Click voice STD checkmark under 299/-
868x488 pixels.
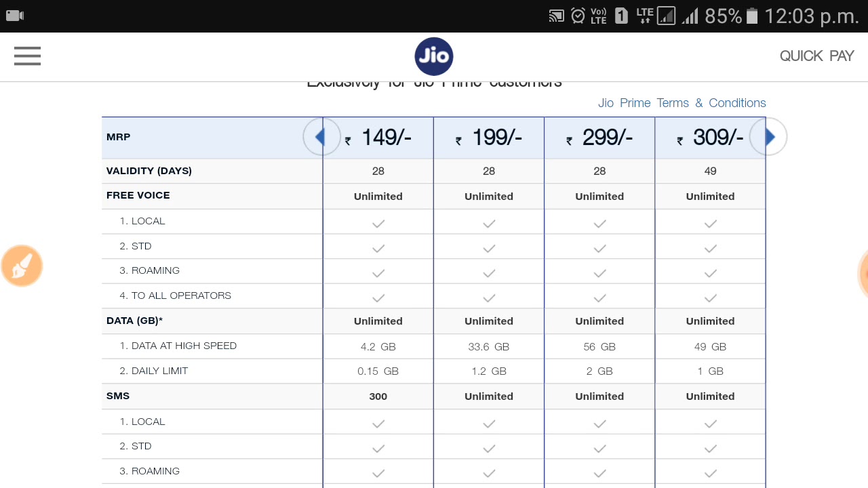[x=599, y=248]
